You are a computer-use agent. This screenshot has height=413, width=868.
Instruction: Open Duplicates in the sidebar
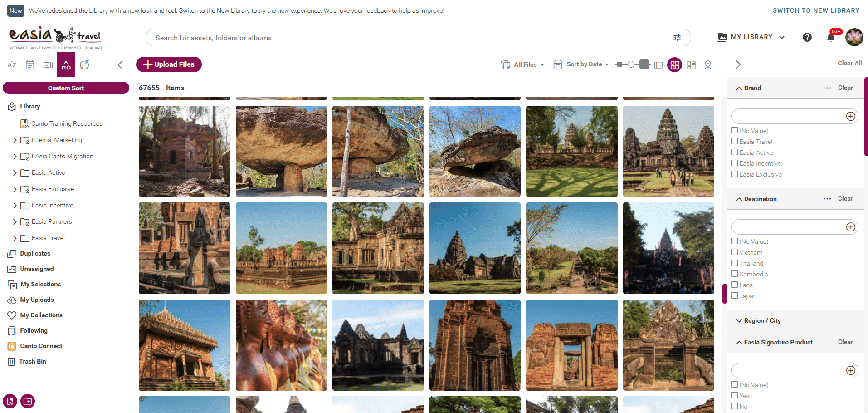click(35, 253)
